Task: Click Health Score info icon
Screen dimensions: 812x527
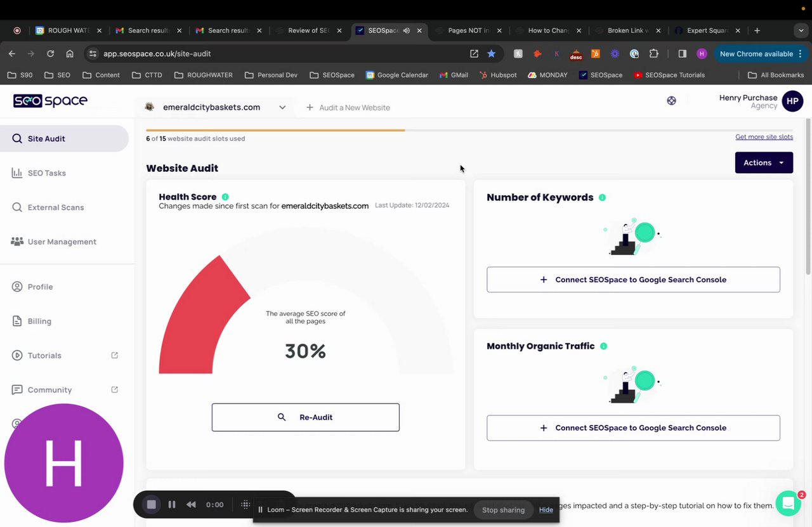Action: pos(225,197)
